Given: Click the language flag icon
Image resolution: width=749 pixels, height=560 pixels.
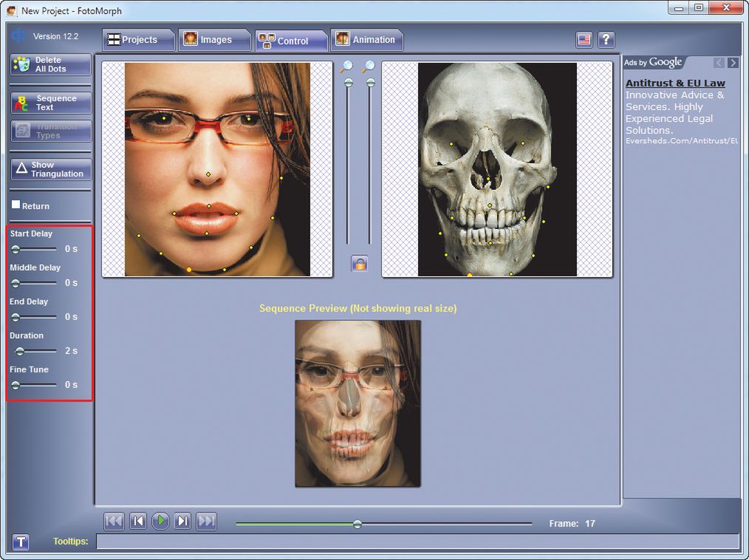Looking at the screenshot, I should point(584,40).
